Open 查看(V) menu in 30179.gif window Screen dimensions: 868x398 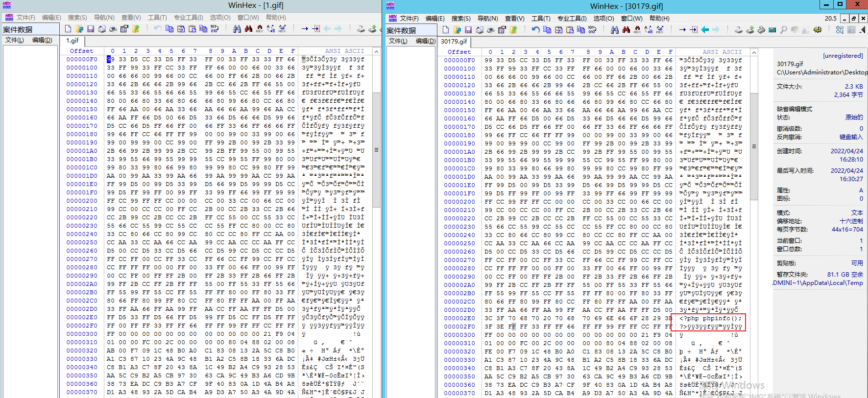[x=514, y=18]
